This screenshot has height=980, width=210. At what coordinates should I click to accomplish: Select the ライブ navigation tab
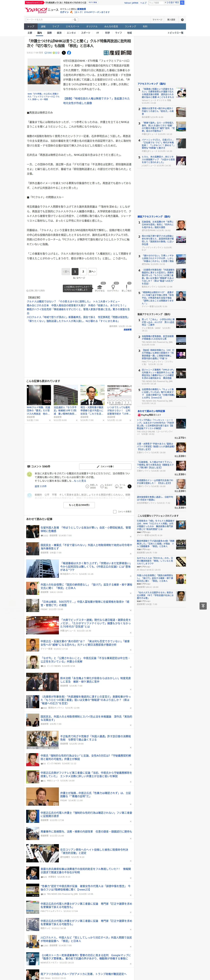56,27
